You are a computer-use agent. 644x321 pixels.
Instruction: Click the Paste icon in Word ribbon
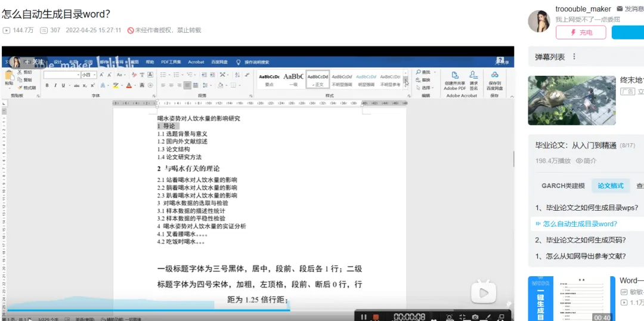tap(10, 76)
